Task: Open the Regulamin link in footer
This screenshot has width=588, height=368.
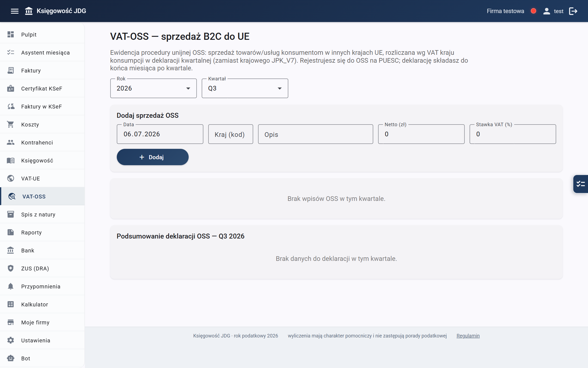Action: pyautogui.click(x=468, y=336)
